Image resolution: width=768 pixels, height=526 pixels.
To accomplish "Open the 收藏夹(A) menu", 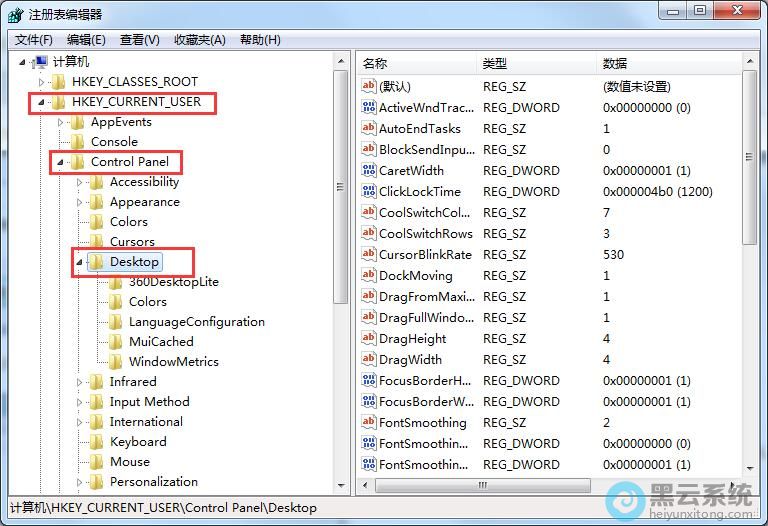I will click(200, 40).
